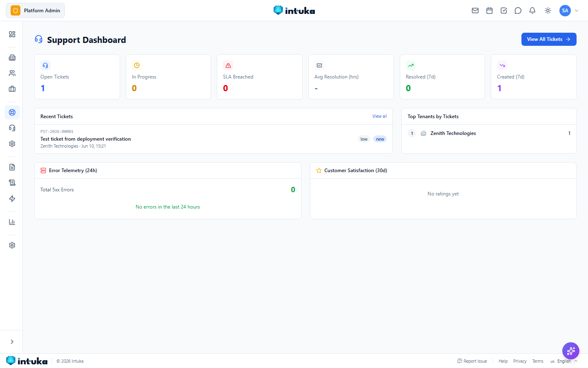Click the Resolved (7d) card
This screenshot has height=368, width=588.
pos(442,77)
